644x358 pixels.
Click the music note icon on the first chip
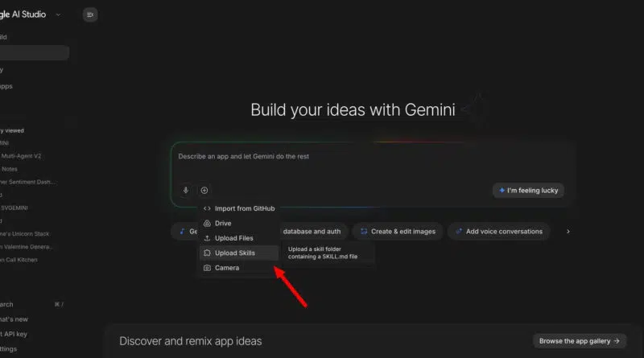click(182, 232)
